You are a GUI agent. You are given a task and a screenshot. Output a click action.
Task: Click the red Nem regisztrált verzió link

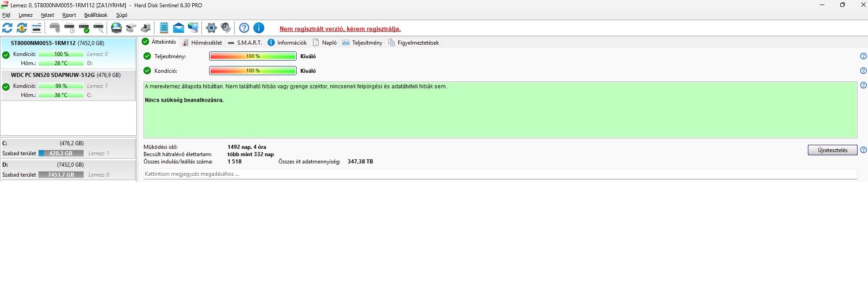pyautogui.click(x=340, y=29)
